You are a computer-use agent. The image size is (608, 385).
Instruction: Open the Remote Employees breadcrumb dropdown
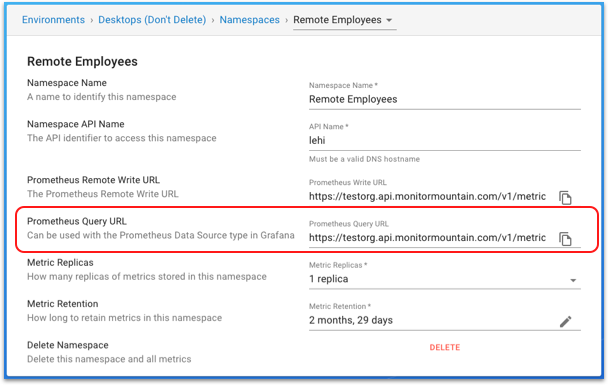point(344,20)
